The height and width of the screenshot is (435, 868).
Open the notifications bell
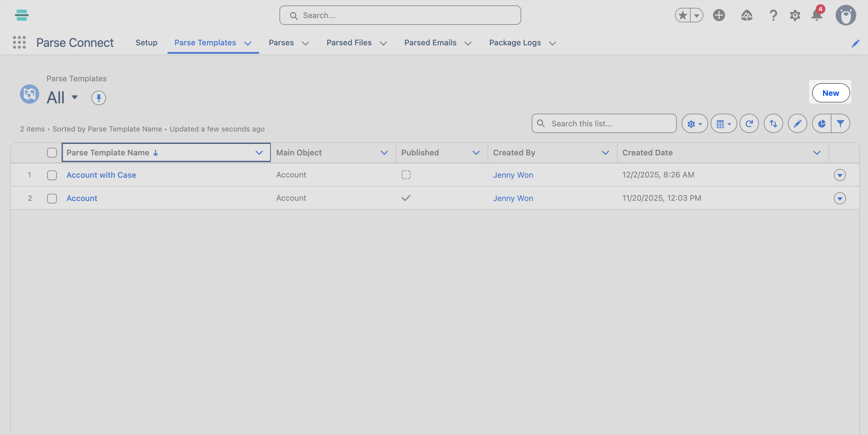click(x=817, y=15)
